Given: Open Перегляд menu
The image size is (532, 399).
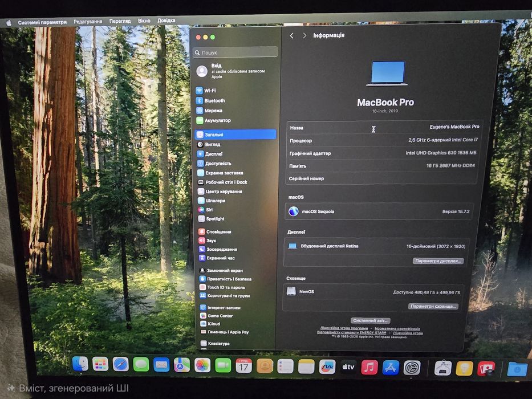Looking at the screenshot, I should click(120, 21).
